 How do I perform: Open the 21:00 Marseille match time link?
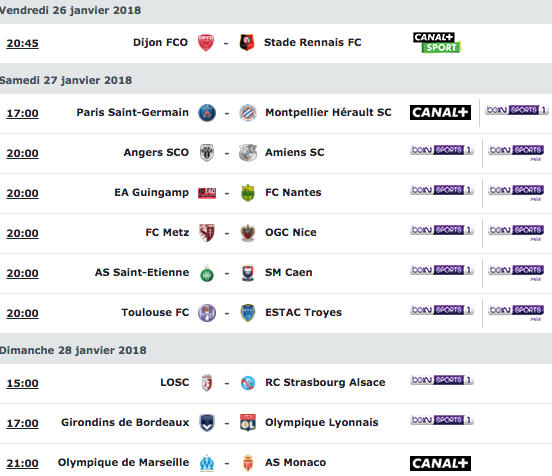[23, 463]
